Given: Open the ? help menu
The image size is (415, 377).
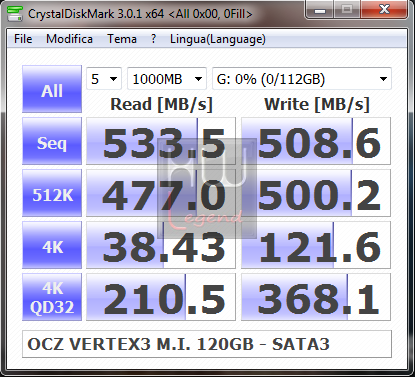Looking at the screenshot, I should (x=153, y=39).
